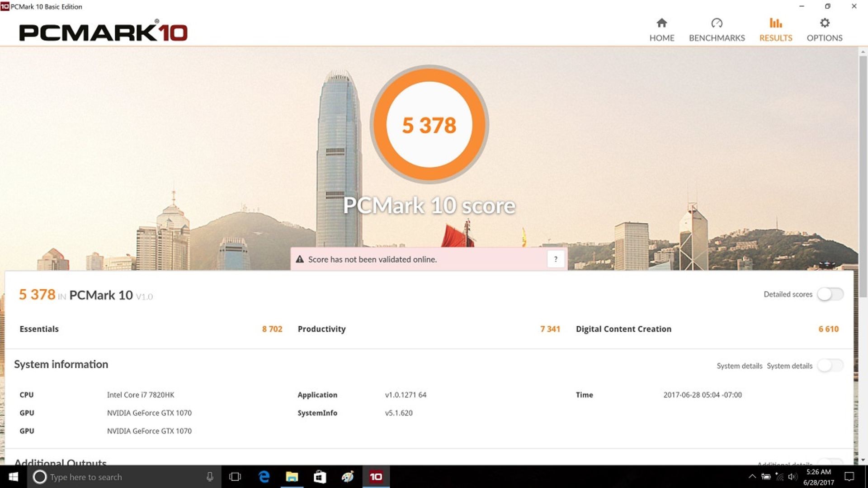Go to the HOME tab
The width and height of the screenshot is (868, 488).
pos(662,30)
